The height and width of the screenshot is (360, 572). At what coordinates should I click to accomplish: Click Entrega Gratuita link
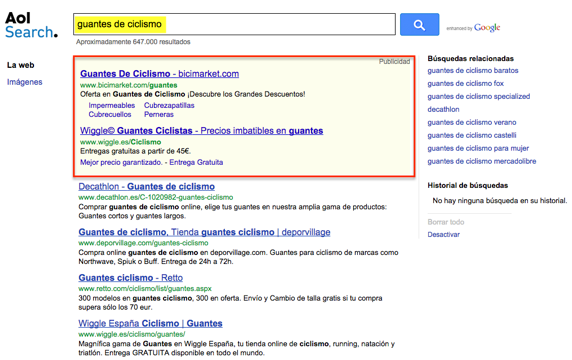[196, 162]
